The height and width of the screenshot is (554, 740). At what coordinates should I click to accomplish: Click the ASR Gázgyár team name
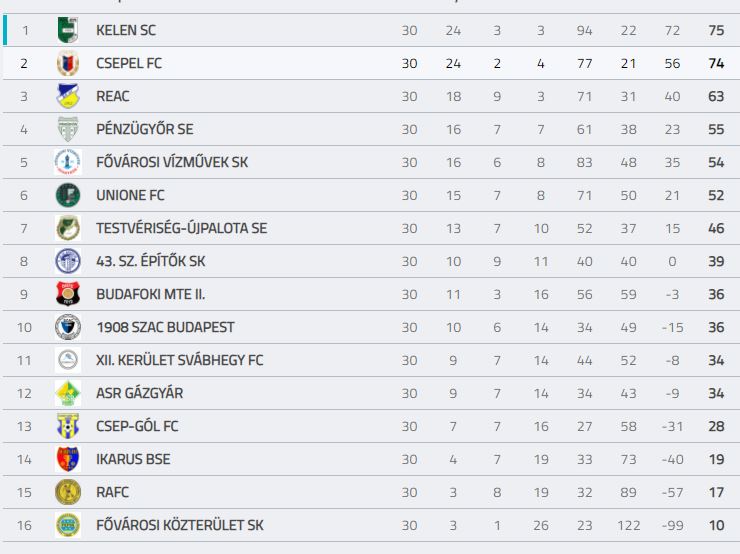[x=139, y=393]
